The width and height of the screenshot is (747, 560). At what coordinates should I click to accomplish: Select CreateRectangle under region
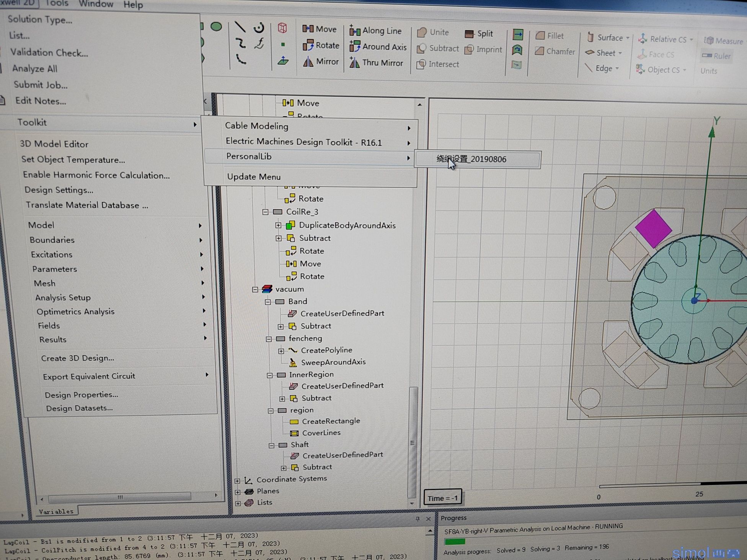[x=331, y=421]
